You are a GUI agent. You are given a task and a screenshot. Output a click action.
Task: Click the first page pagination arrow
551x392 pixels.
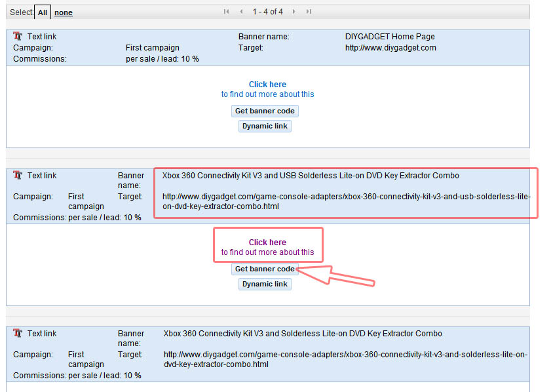pyautogui.click(x=226, y=12)
